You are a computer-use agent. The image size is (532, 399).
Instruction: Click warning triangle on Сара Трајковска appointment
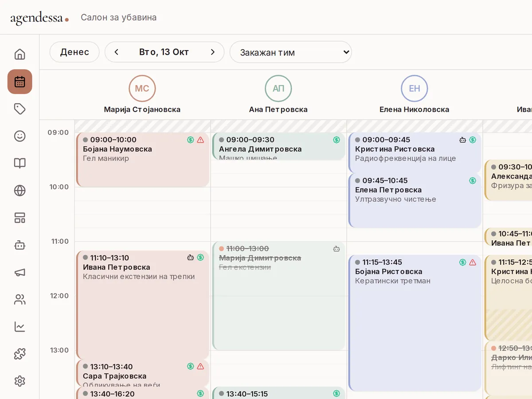pyautogui.click(x=200, y=366)
